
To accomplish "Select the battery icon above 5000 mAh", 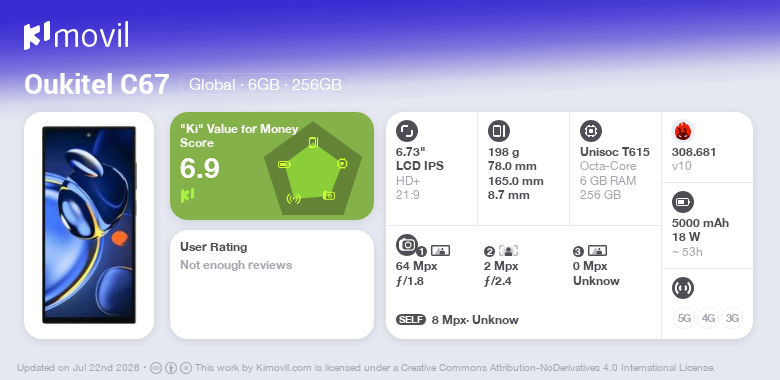I will click(682, 202).
